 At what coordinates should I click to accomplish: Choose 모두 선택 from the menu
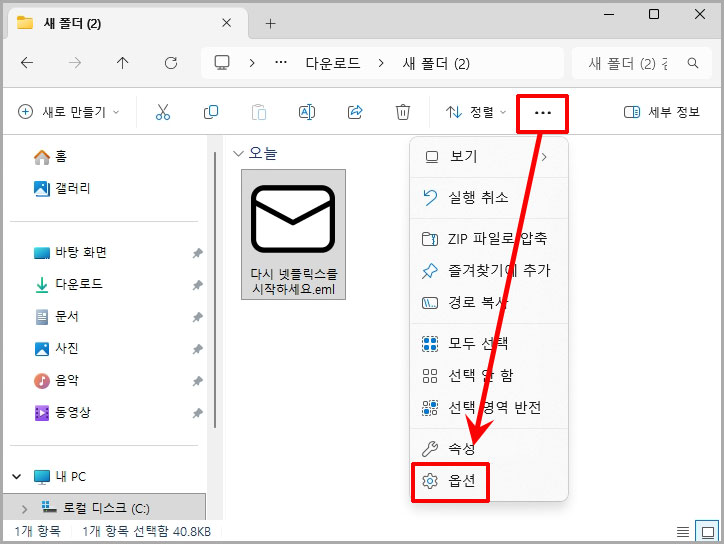(x=489, y=344)
